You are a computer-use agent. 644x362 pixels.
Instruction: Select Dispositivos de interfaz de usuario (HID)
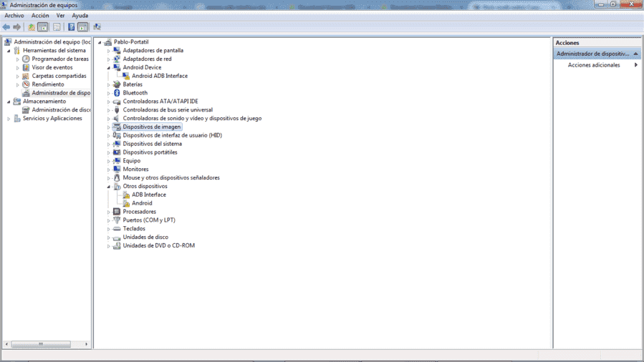pyautogui.click(x=172, y=135)
